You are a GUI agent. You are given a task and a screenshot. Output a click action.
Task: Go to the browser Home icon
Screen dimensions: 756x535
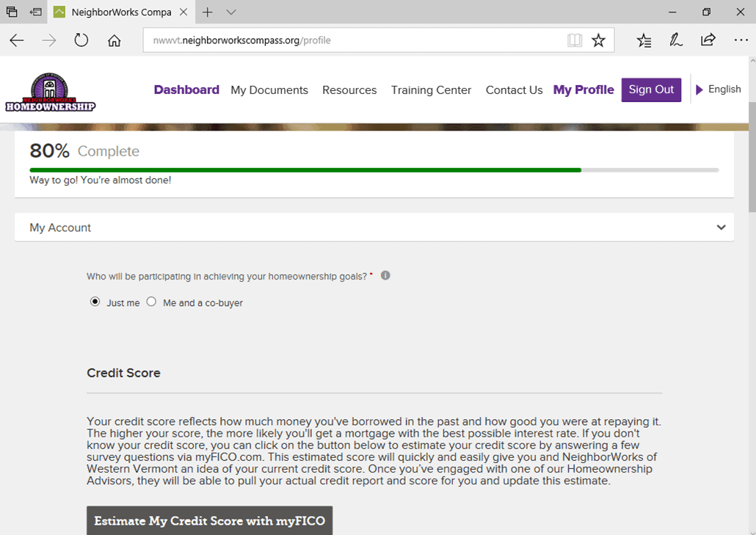115,40
